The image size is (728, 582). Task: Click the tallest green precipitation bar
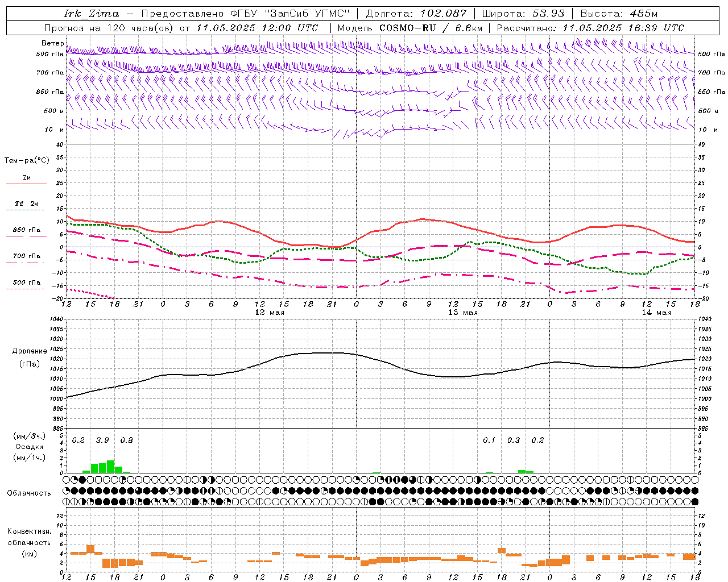pos(110,467)
